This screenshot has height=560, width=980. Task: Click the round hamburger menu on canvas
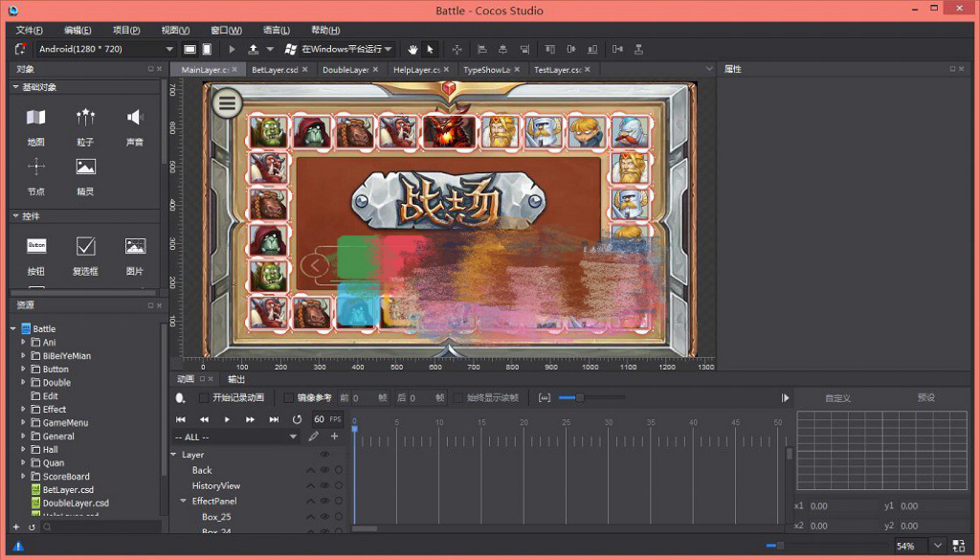pyautogui.click(x=227, y=102)
